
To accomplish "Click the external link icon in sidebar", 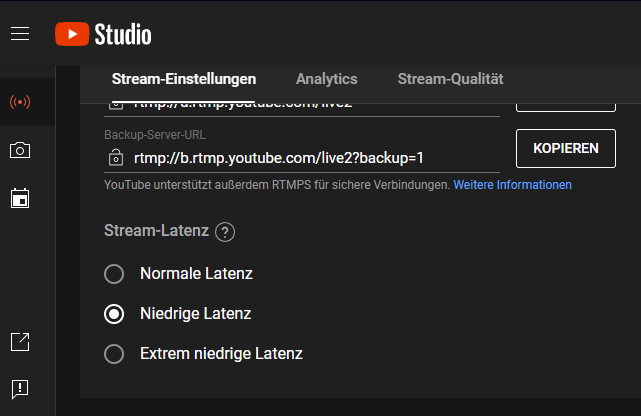I will click(x=20, y=342).
